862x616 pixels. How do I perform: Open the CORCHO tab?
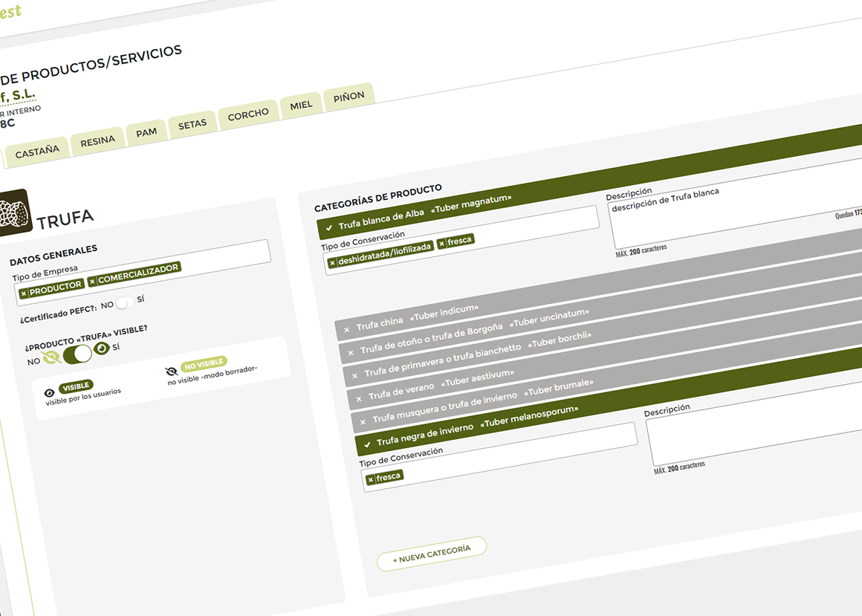pyautogui.click(x=248, y=116)
